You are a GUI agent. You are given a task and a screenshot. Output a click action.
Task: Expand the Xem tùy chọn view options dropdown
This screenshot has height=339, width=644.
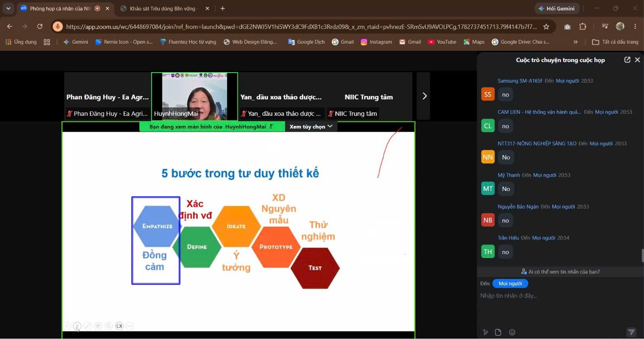point(311,126)
